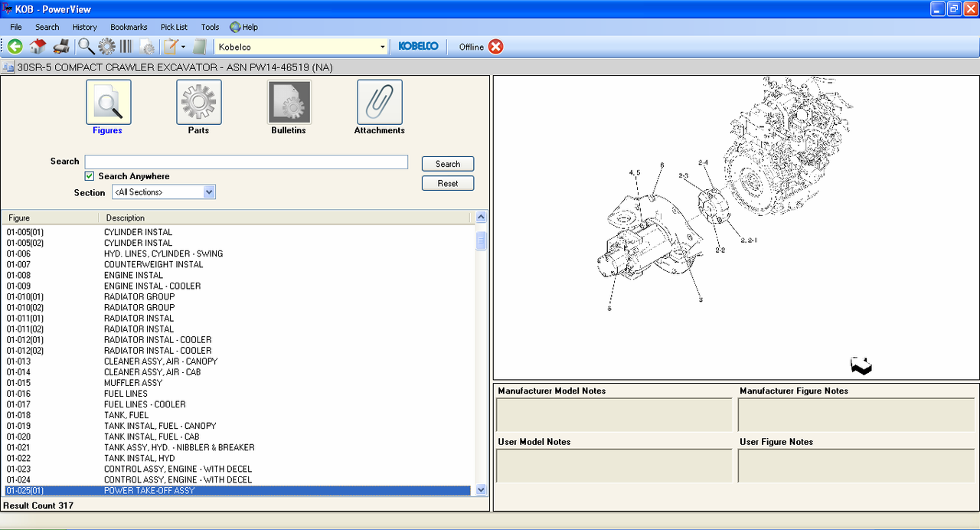
Task: Open the File menu
Action: coord(16,27)
